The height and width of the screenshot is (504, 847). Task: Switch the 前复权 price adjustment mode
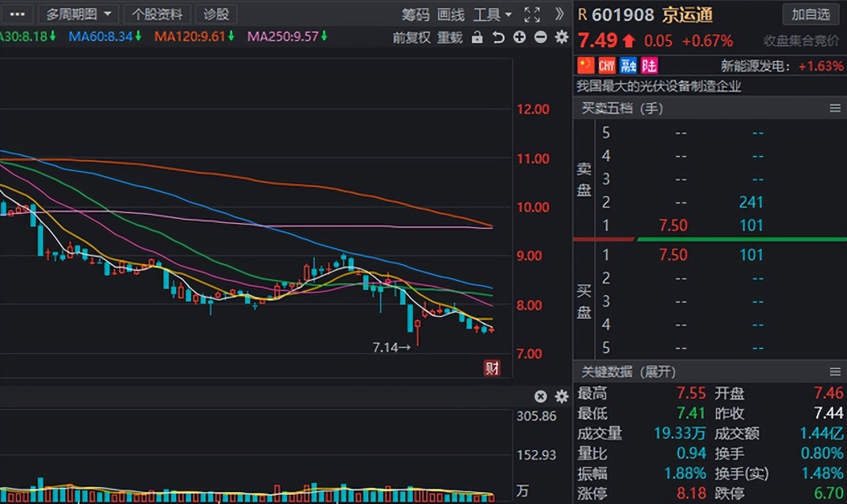(412, 38)
